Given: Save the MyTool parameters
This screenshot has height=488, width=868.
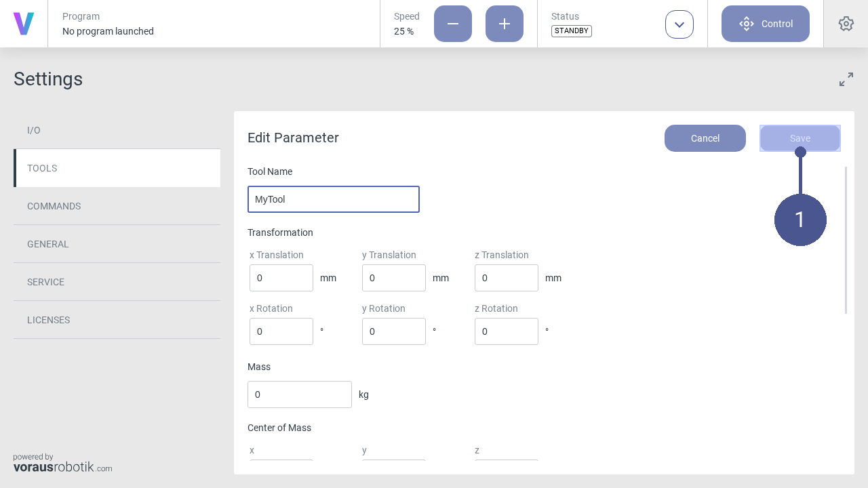Looking at the screenshot, I should tap(800, 138).
